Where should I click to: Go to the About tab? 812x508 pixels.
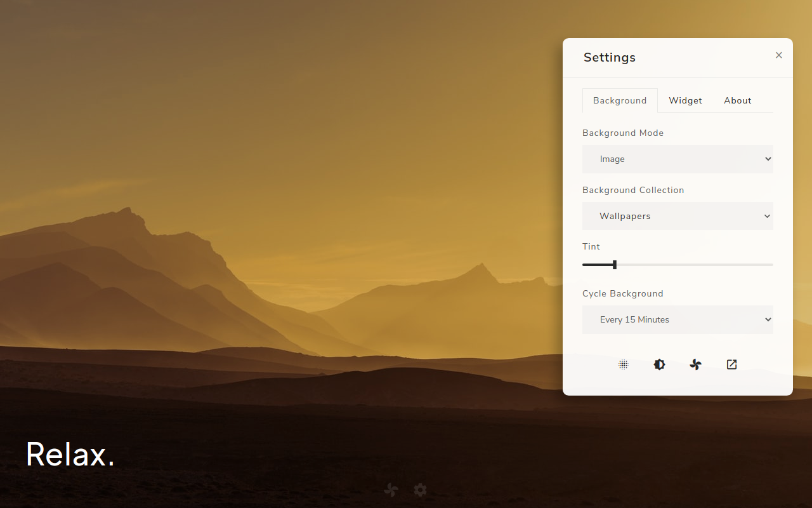point(738,100)
